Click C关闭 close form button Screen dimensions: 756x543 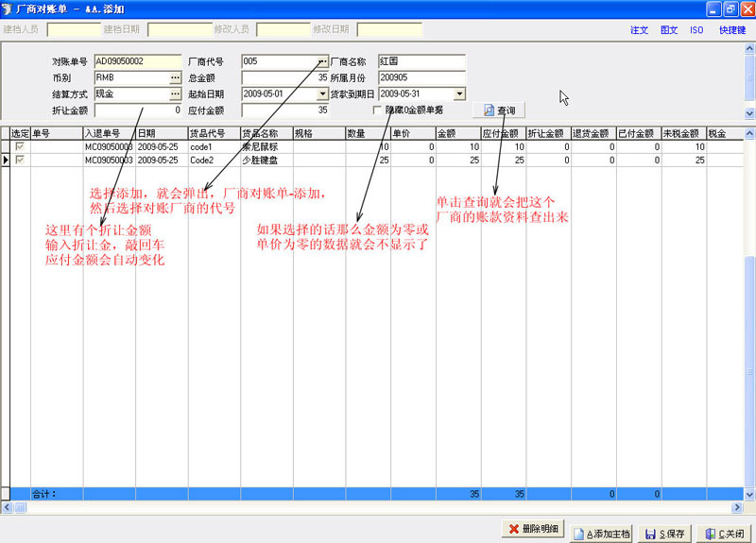pos(724,532)
